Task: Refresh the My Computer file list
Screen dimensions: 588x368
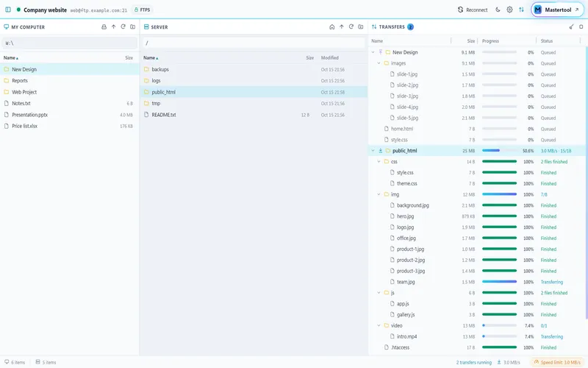Action: [x=123, y=26]
